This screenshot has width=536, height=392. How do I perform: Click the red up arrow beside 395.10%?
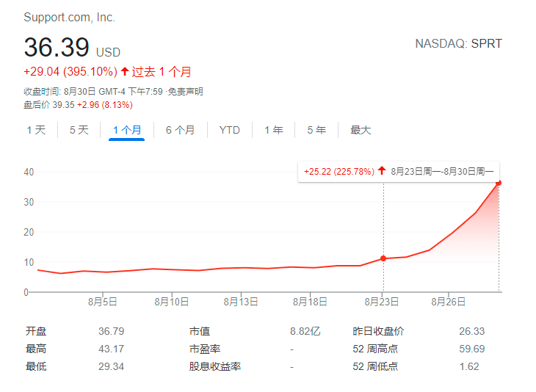[x=125, y=71]
